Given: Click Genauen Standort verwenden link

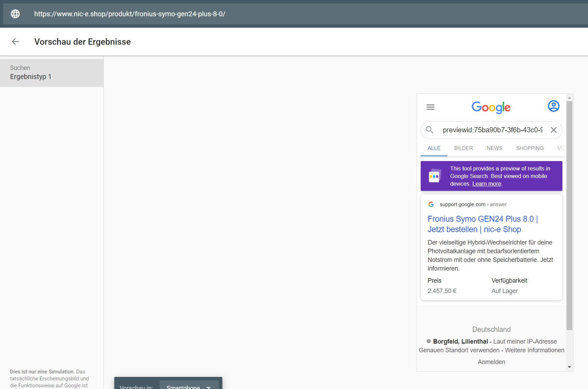Looking at the screenshot, I should coord(459,350).
